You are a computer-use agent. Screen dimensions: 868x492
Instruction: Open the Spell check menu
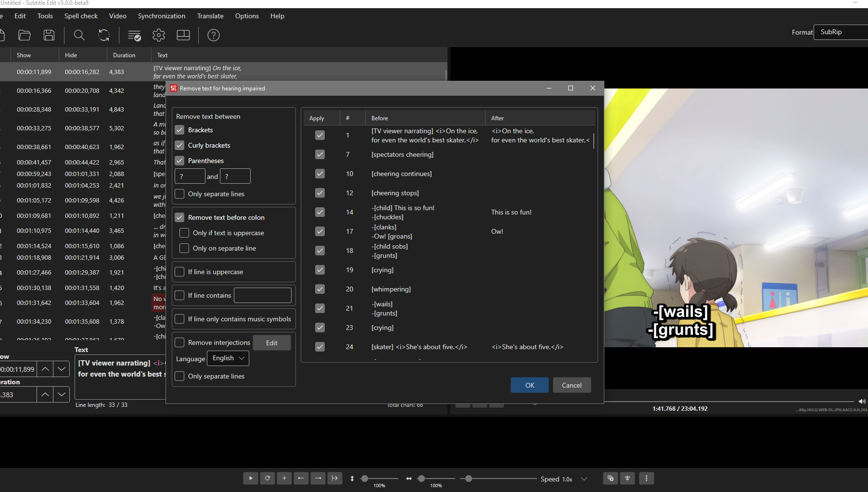click(81, 16)
